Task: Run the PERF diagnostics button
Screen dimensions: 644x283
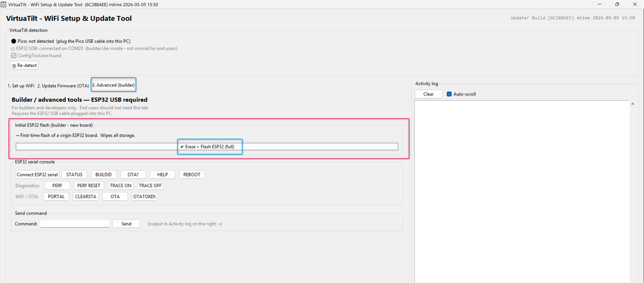Action: [x=57, y=185]
